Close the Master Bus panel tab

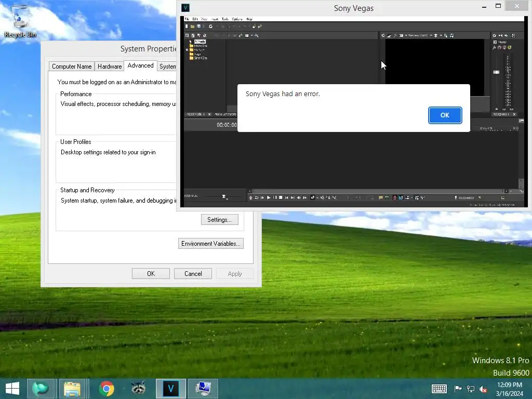(514, 114)
